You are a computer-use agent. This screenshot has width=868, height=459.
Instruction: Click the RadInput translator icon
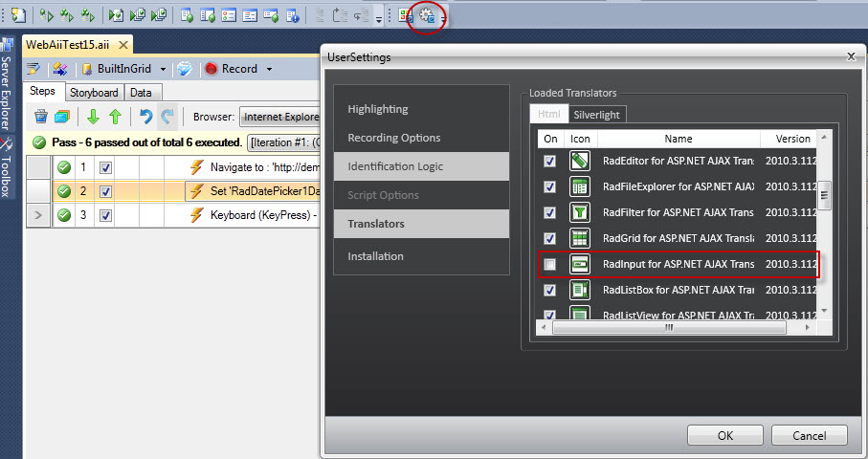pyautogui.click(x=580, y=264)
